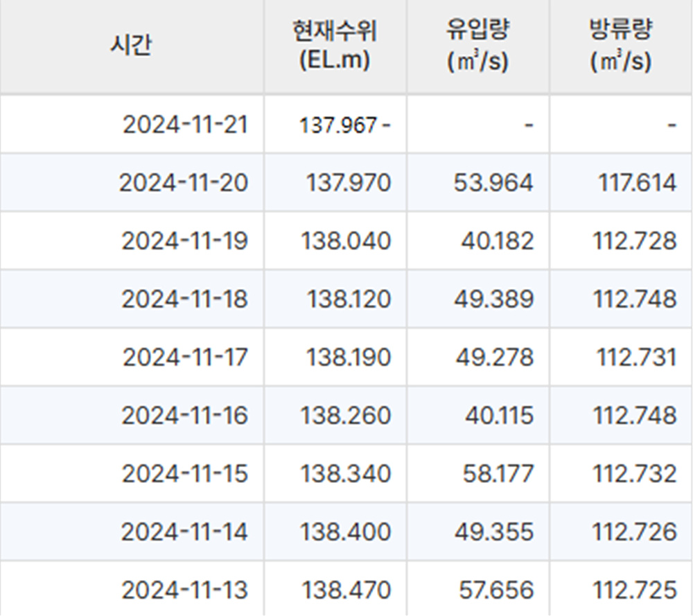Viewport: 693px width, 616px height.
Task: Click inflow value 58.177
Action: [498, 474]
